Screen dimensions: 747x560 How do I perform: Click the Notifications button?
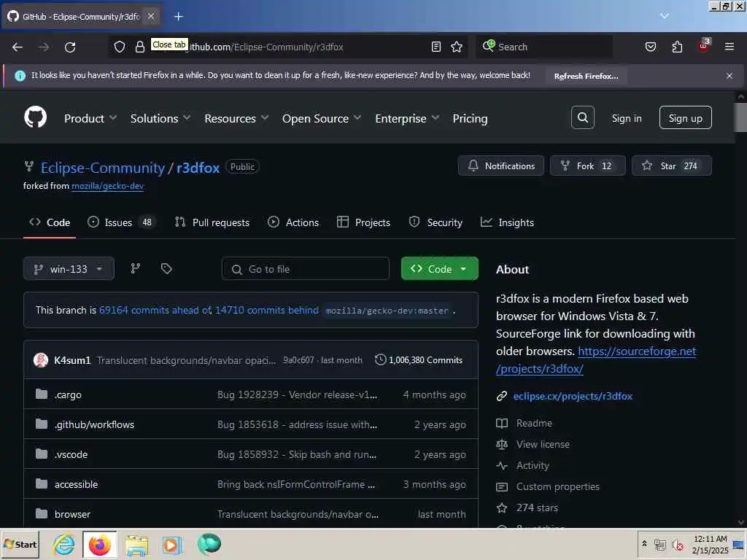click(x=500, y=166)
